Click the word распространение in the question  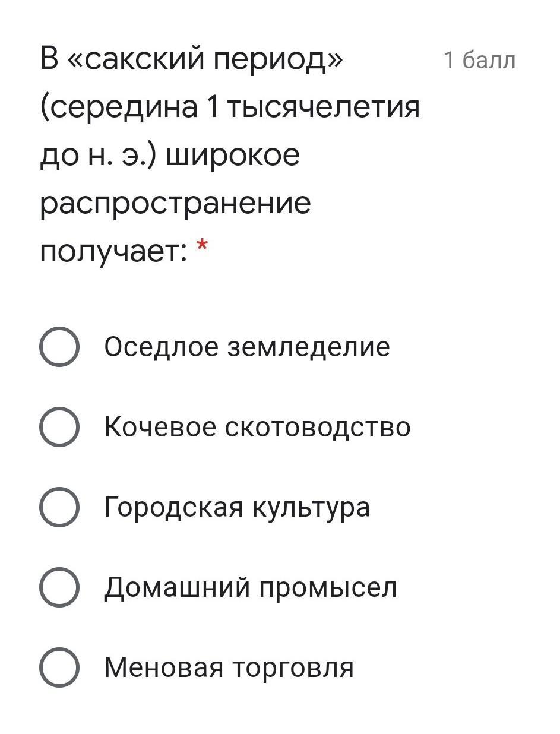[176, 204]
